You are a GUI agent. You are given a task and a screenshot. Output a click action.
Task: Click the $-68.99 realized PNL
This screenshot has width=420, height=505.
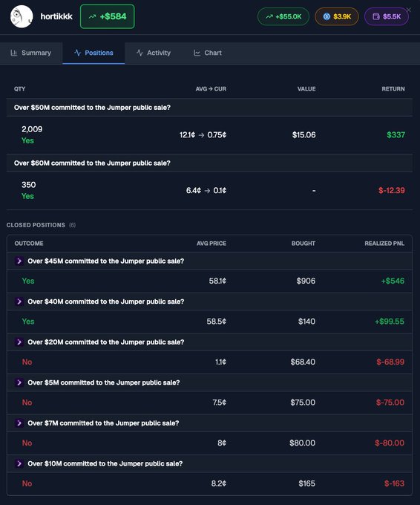tap(390, 362)
